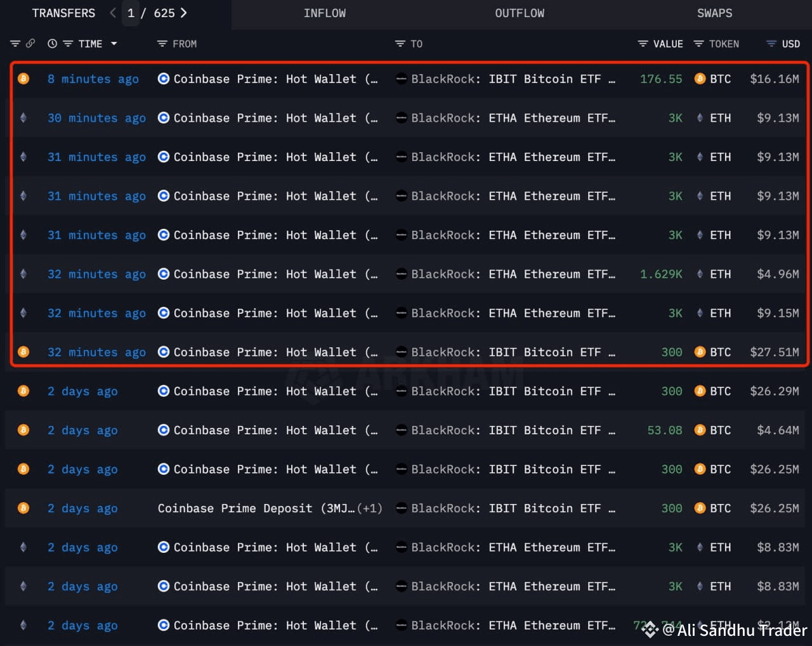Click the Bitcoin chain icon in the $27.51M row
Viewport: 812px width, 646px height.
coord(23,352)
